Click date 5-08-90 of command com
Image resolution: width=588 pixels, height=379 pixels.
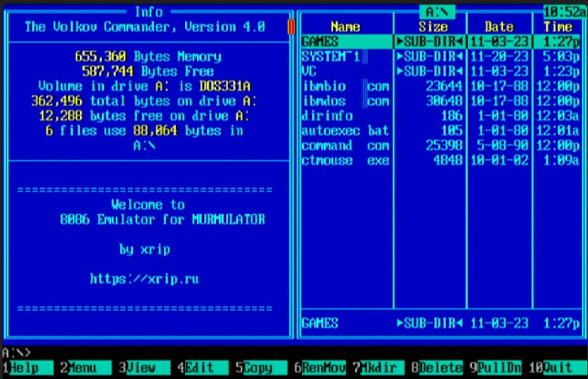(x=503, y=145)
